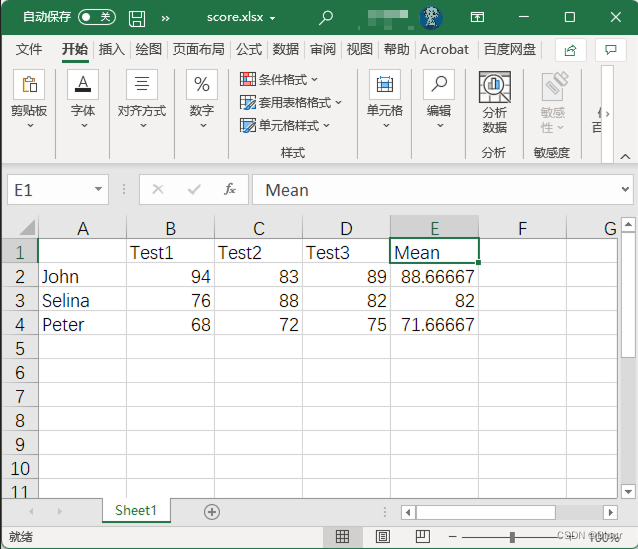Click the Insert Function fx icon

point(230,189)
